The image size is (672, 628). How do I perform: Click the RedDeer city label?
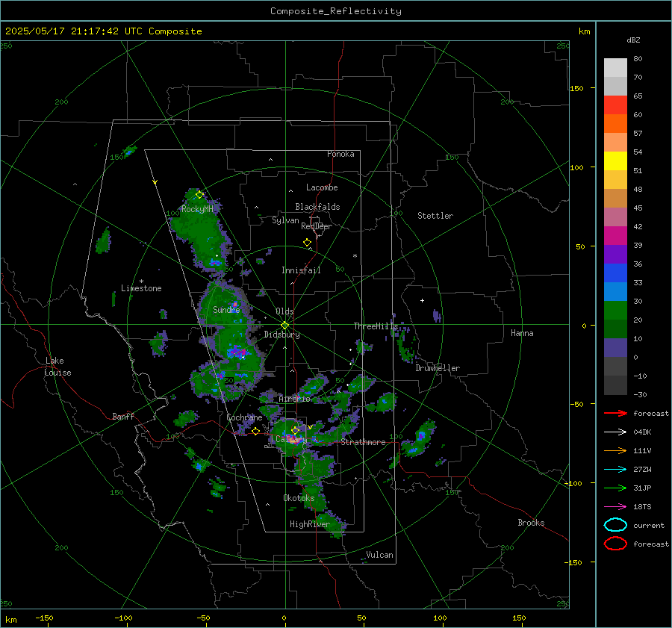coord(317,226)
